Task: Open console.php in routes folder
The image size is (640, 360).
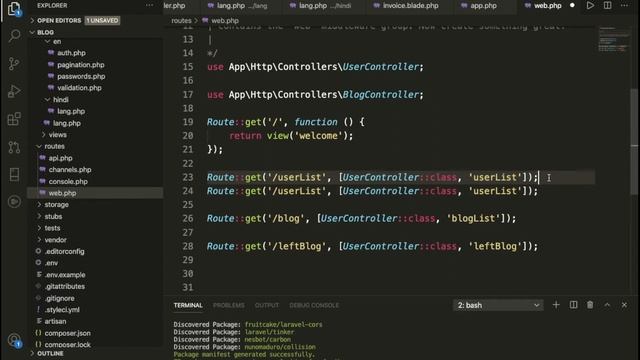Action: (68, 181)
